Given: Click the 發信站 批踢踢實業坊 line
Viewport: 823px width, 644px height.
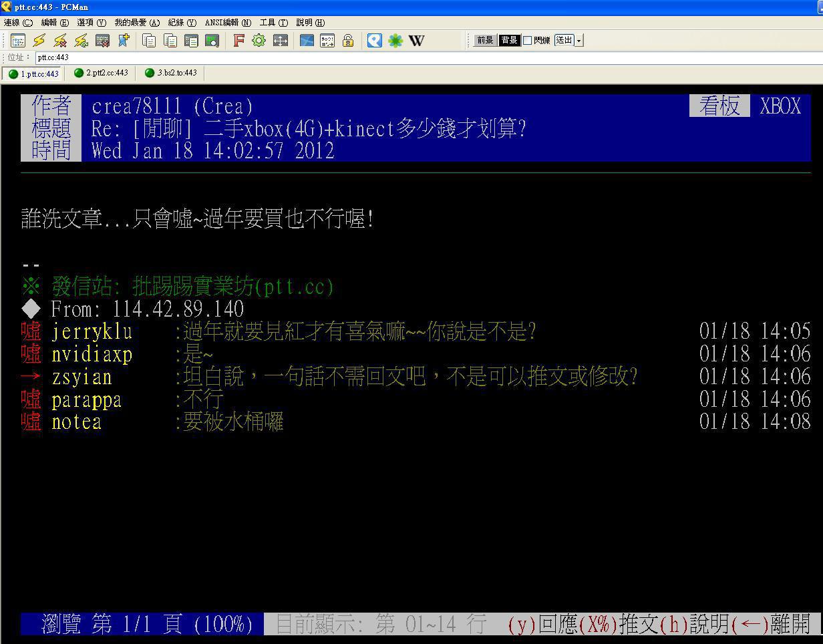Looking at the screenshot, I should pos(178,287).
